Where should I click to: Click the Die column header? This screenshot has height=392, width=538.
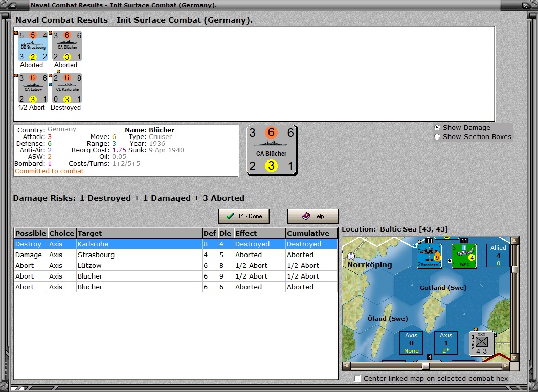[x=226, y=233]
